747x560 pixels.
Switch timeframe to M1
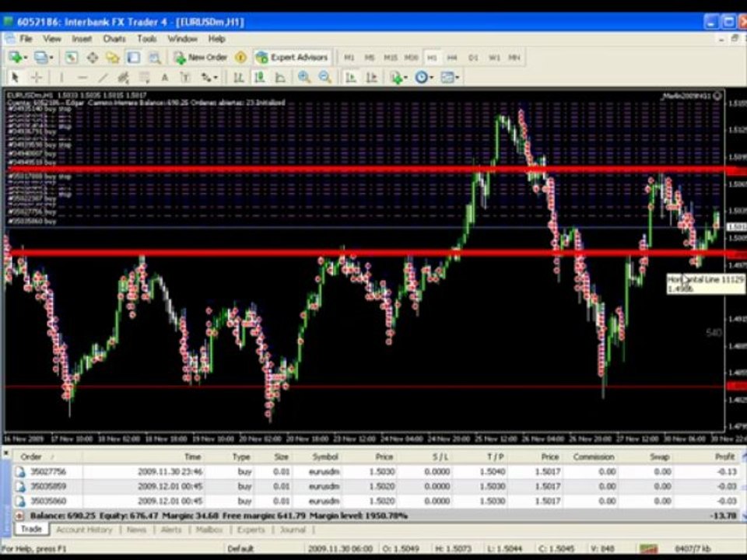(349, 58)
